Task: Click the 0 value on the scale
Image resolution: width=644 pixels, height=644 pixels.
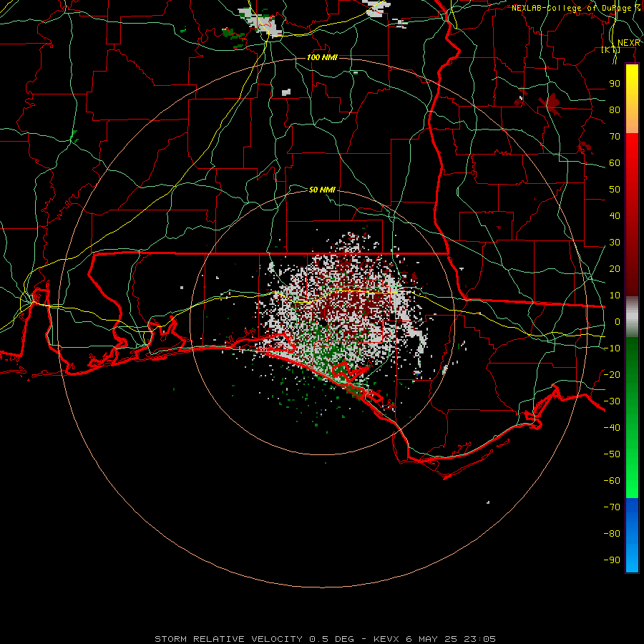Action: [618, 322]
